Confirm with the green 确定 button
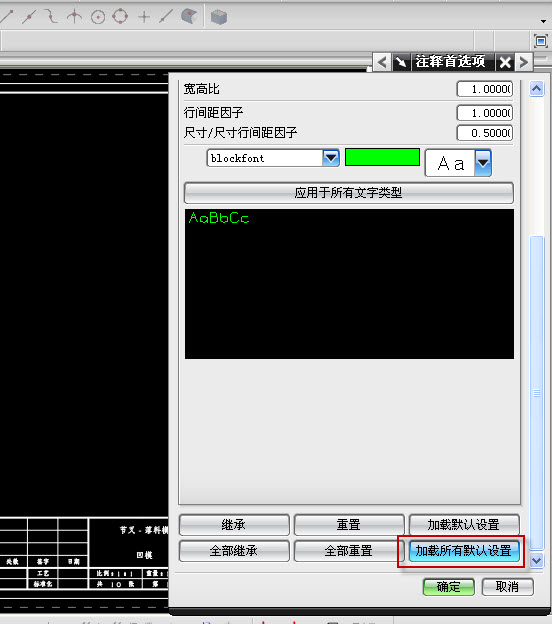This screenshot has height=624, width=552. coord(449,587)
